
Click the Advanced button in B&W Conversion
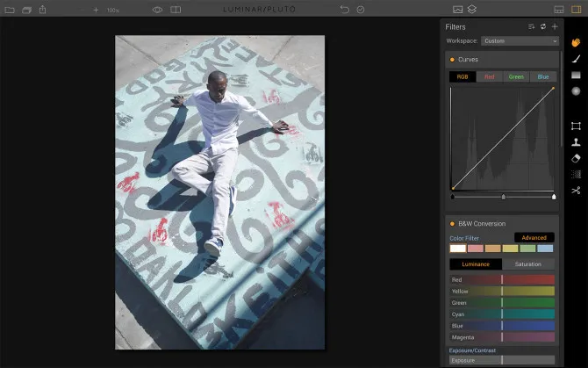pos(534,238)
